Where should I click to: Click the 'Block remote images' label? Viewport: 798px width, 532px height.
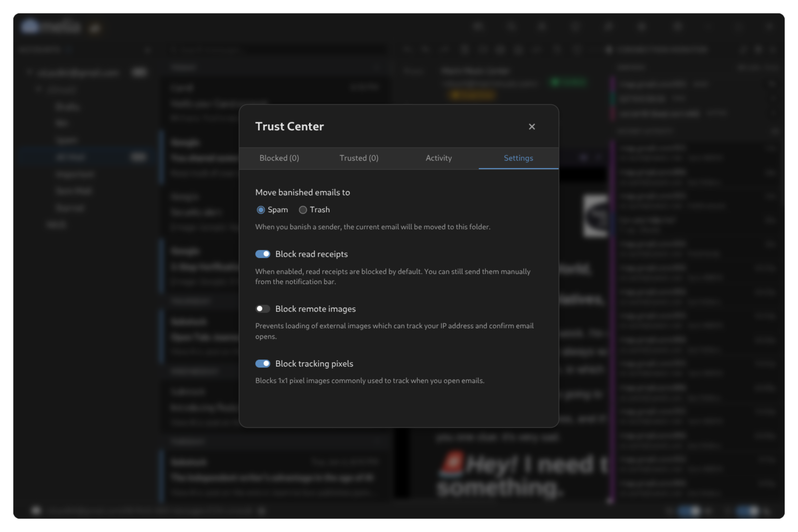pyautogui.click(x=316, y=309)
